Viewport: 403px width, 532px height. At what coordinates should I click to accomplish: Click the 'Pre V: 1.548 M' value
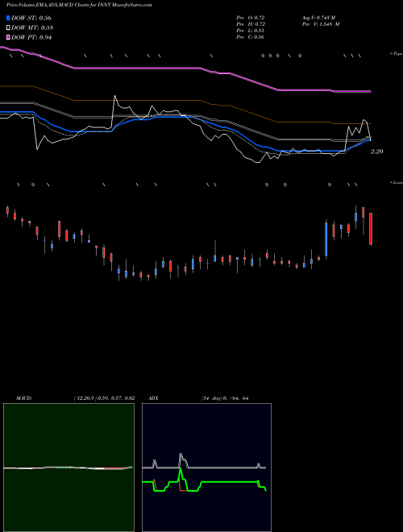(321, 24)
